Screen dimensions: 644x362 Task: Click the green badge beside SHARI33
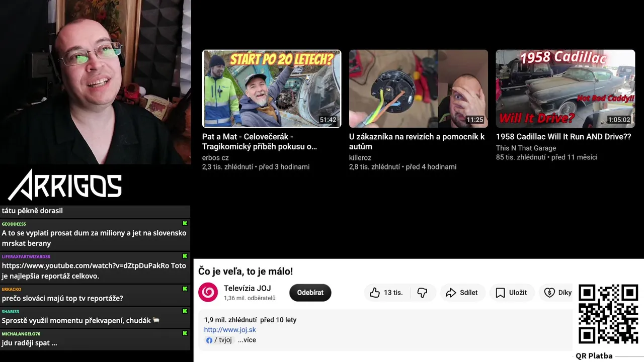click(x=185, y=311)
